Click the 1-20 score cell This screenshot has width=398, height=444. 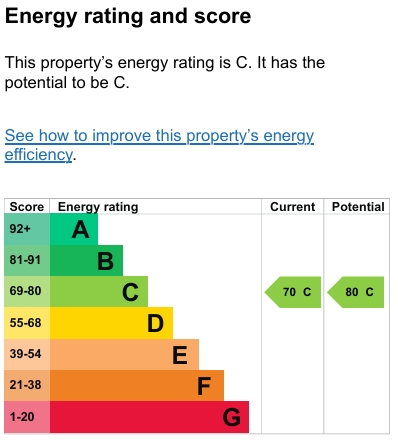(x=27, y=417)
